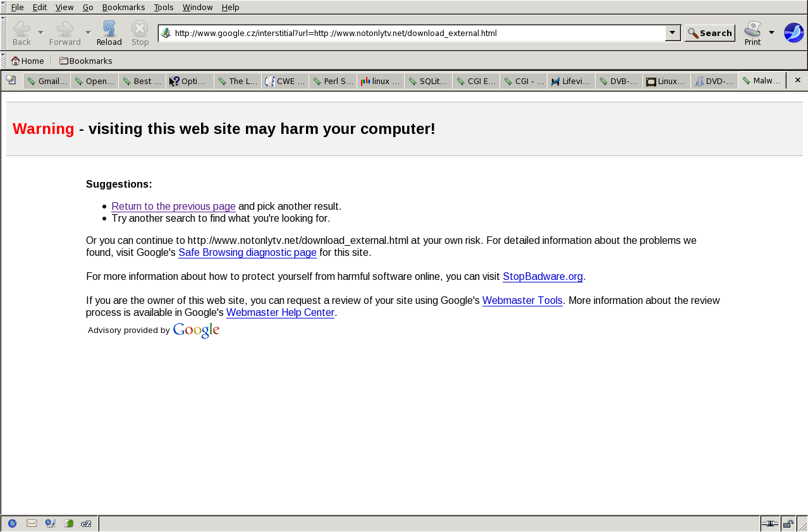Switch to the CWE tab
Viewport: 808px width, 532px height.
[x=285, y=81]
